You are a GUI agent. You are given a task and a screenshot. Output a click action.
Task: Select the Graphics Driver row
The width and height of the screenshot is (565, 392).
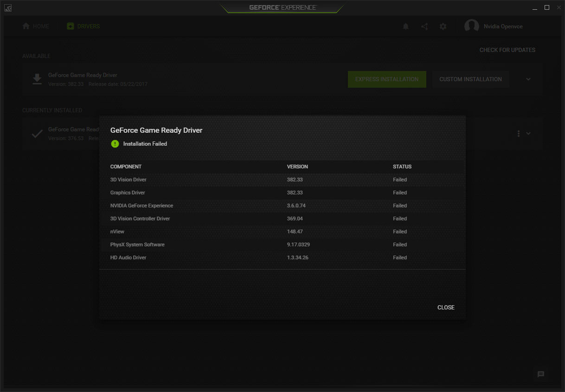(x=282, y=193)
